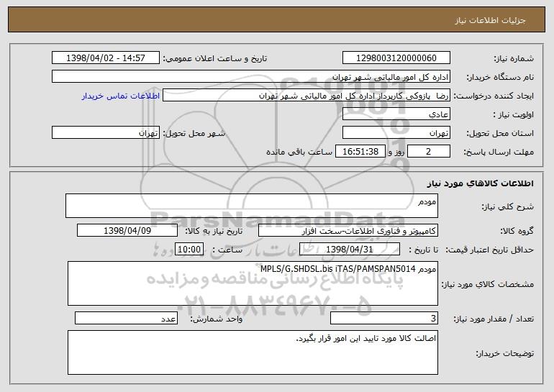
Task: Click the label شهر محل تحویل
Action: tap(194, 134)
